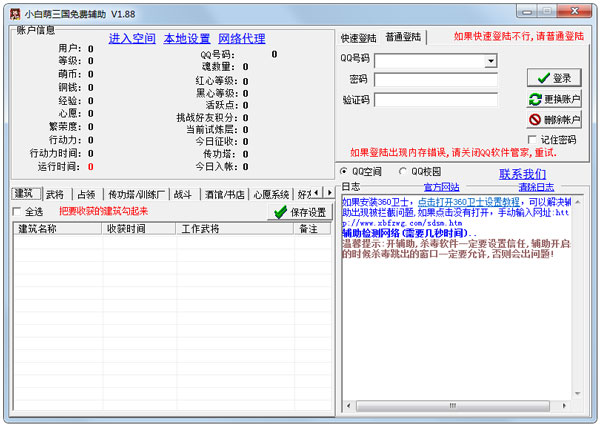Open the 酒馆/书店 tab

(225, 194)
